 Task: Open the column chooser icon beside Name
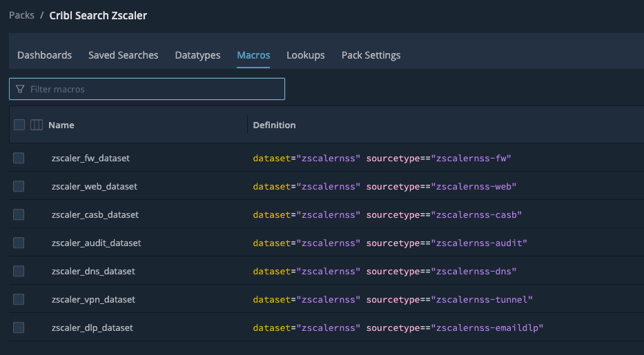pos(37,125)
